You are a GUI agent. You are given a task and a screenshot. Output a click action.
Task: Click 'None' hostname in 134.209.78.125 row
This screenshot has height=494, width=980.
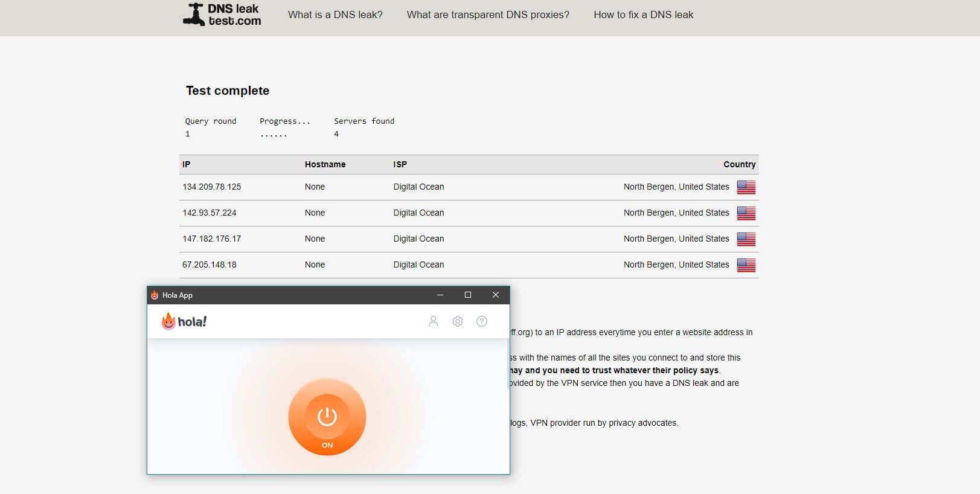pyautogui.click(x=315, y=187)
